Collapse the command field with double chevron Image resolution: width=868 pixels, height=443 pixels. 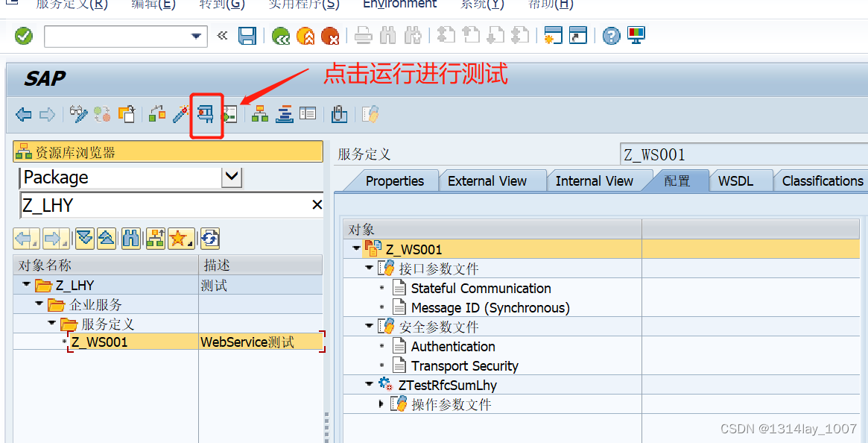222,36
